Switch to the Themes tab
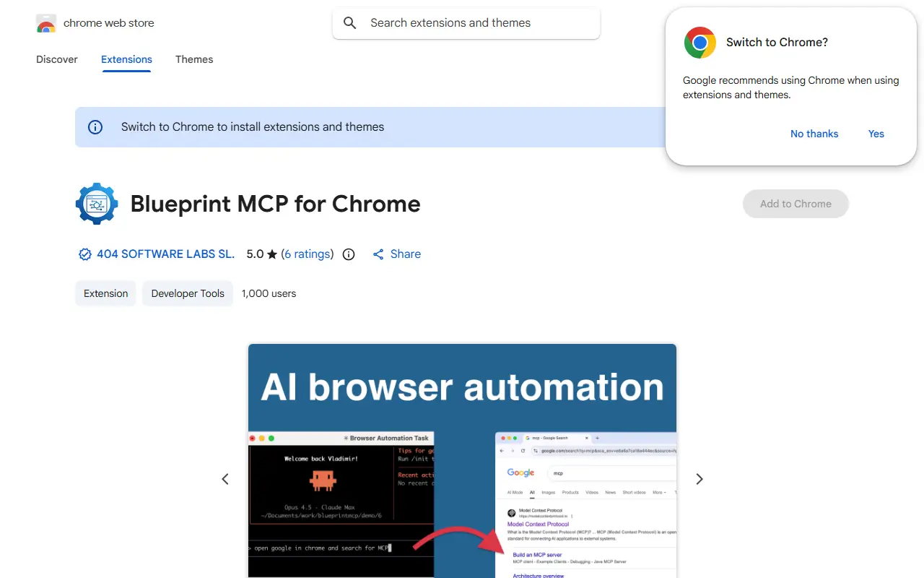 194,59
